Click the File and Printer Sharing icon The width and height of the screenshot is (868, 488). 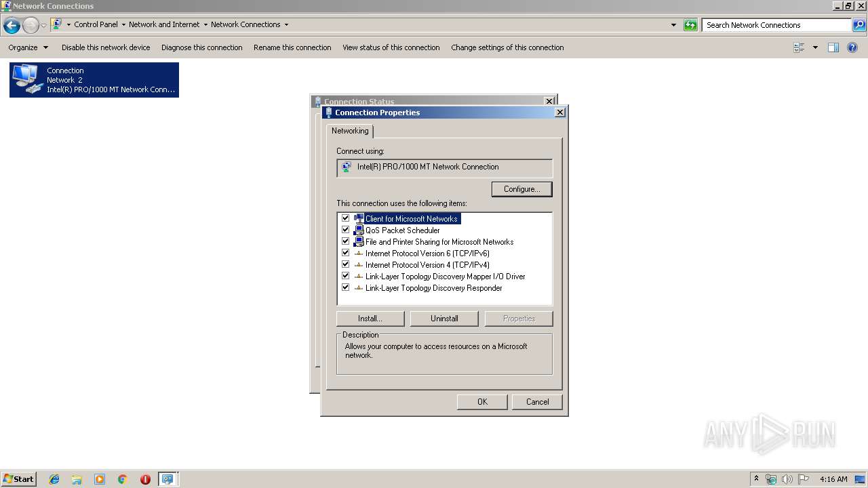click(359, 242)
